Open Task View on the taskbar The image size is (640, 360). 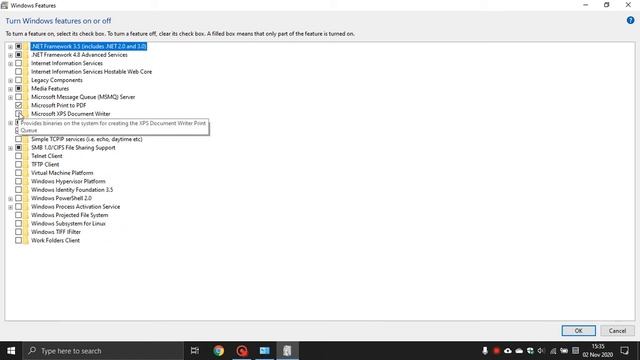[195, 351]
